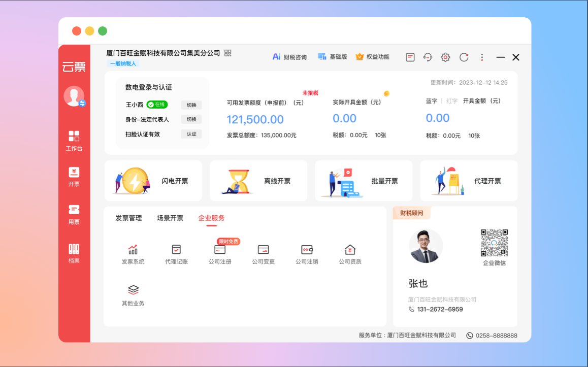
Task: Switch to the 发票管理 tab
Action: coord(128,218)
